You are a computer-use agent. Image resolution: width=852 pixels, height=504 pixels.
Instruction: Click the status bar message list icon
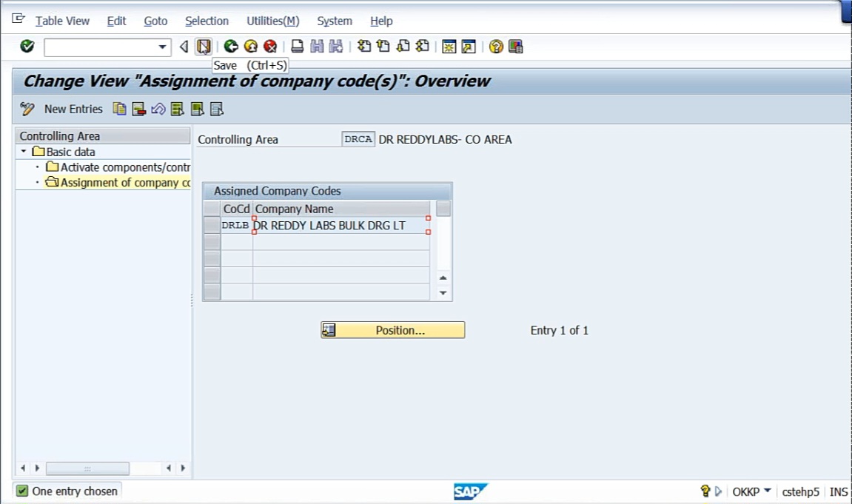pos(705,491)
